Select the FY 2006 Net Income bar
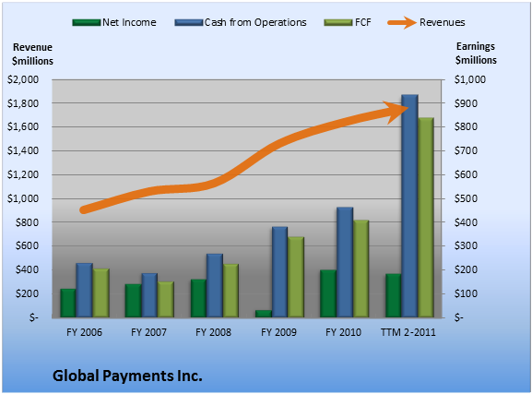This screenshot has width=532, height=394. click(68, 304)
